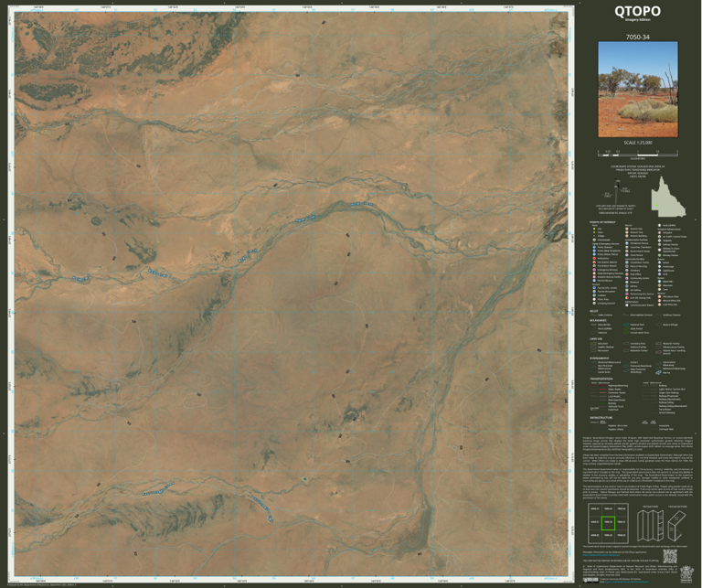This screenshot has height=588, width=702.
Task: Click the red Ambulance legend icon
Action: pyautogui.click(x=594, y=259)
